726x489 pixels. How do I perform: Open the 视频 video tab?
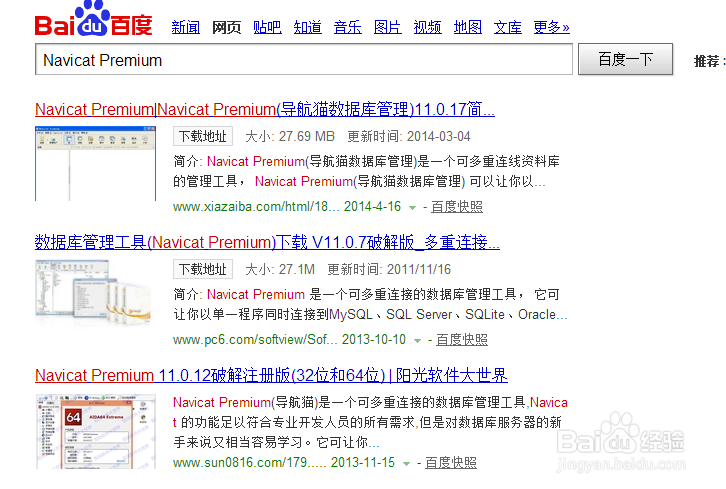427,27
